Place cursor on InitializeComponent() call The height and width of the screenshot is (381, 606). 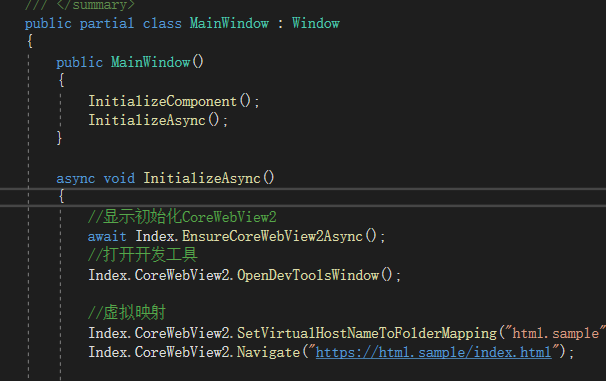(x=174, y=101)
